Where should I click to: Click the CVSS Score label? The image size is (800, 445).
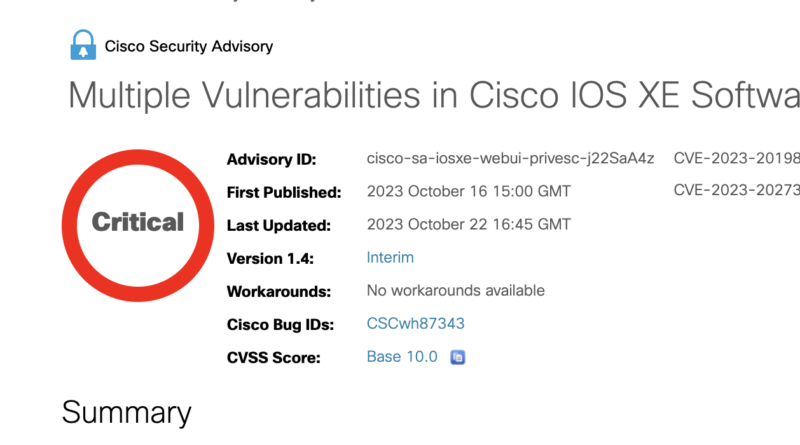point(273,358)
